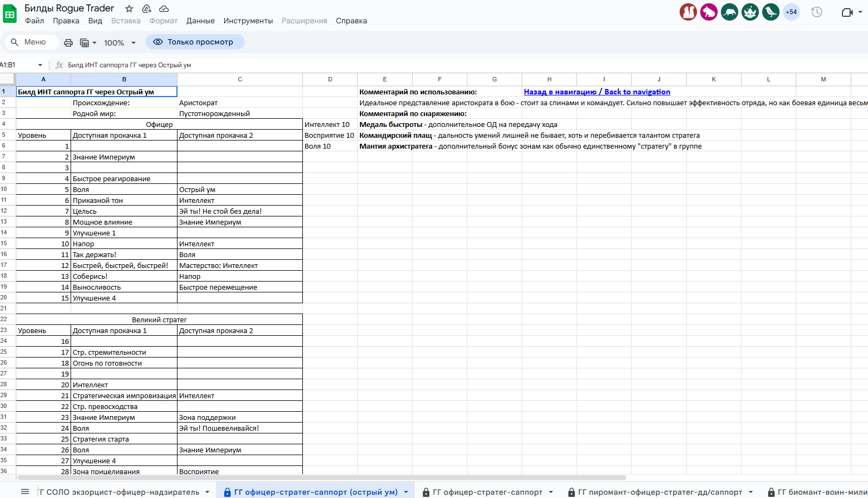Switch to ГГ пиромант-офицер-стратег-дд/саппорт sheet

click(660, 492)
